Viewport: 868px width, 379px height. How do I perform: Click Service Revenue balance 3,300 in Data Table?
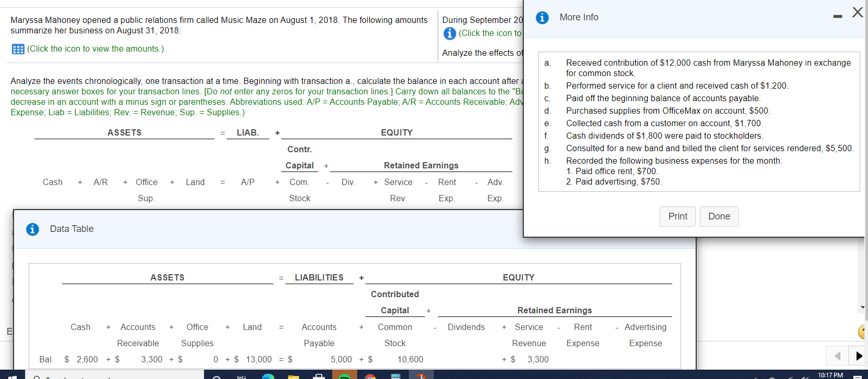(538, 359)
